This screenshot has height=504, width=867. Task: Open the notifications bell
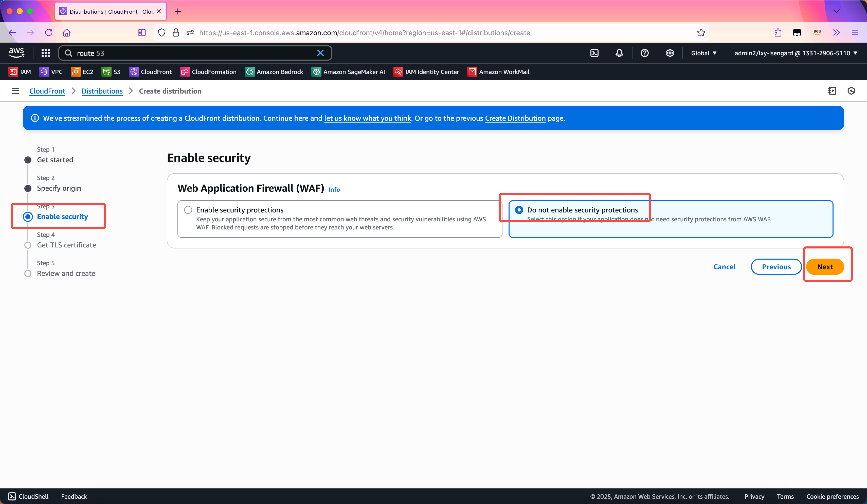619,53
